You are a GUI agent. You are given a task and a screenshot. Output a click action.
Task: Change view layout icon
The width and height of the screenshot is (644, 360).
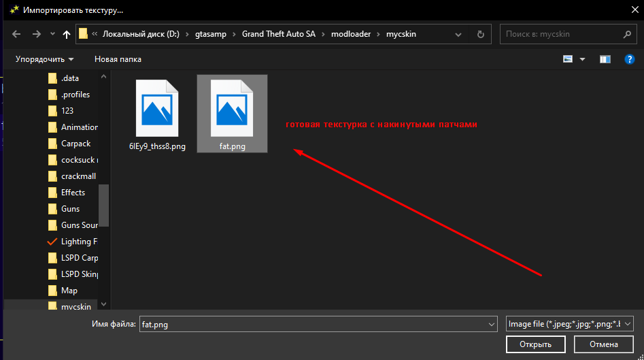tap(569, 59)
